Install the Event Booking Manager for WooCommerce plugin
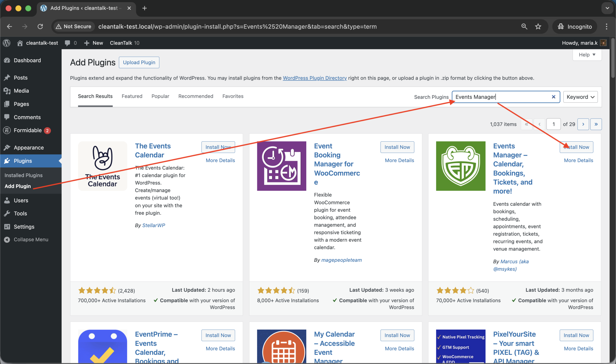The width and height of the screenshot is (616, 364). point(397,147)
